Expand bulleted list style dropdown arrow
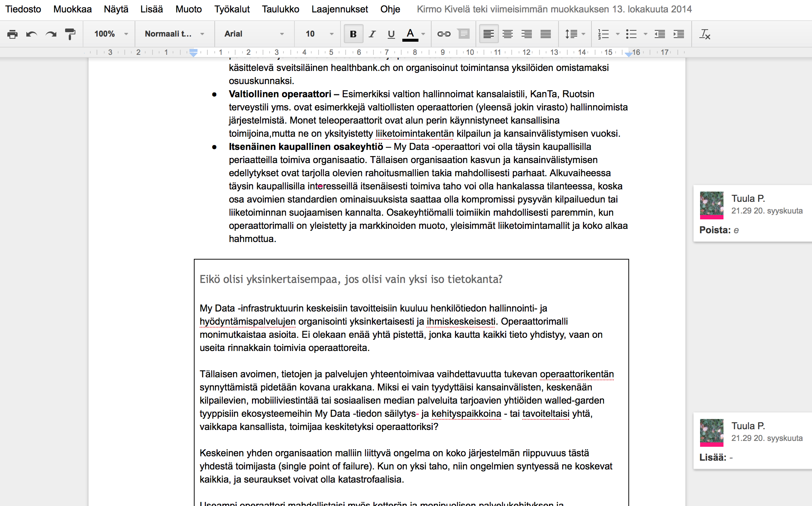Screen dimensions: 812x506 646,34
